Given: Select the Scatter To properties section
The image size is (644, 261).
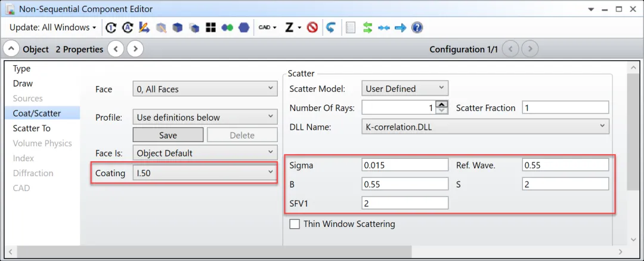Looking at the screenshot, I should pos(32,128).
